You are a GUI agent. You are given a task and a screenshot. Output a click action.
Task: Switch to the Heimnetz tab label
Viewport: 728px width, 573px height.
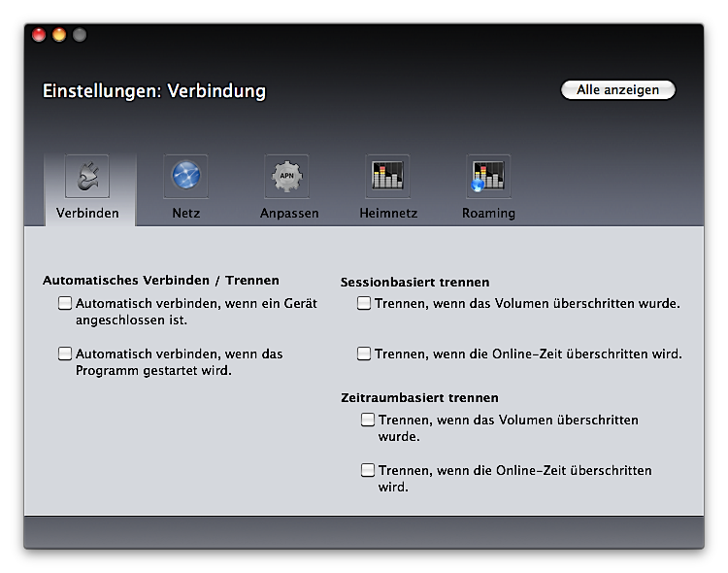(x=388, y=213)
